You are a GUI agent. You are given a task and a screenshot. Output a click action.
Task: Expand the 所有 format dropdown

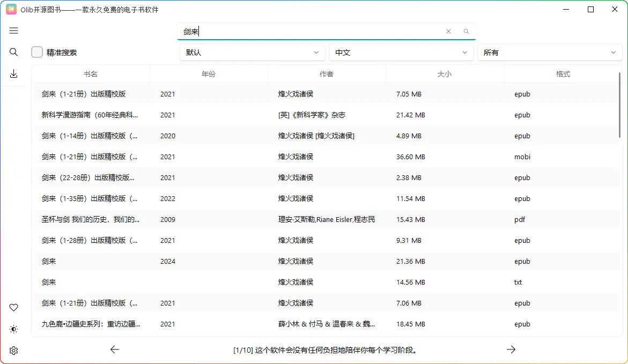[x=549, y=53]
